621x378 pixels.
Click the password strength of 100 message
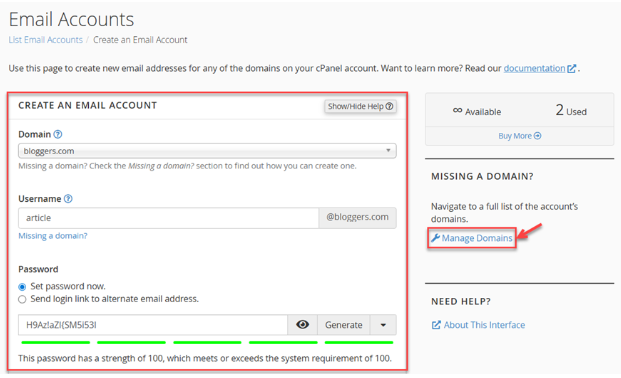click(x=205, y=358)
